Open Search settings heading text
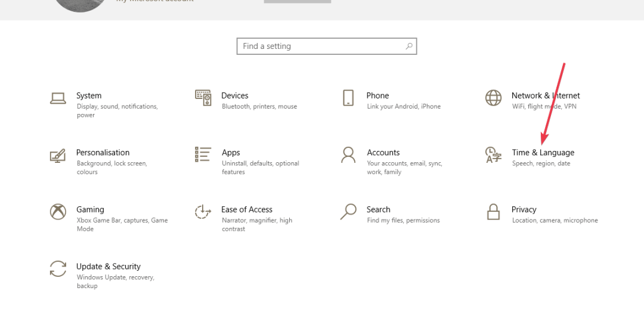 pyautogui.click(x=378, y=209)
